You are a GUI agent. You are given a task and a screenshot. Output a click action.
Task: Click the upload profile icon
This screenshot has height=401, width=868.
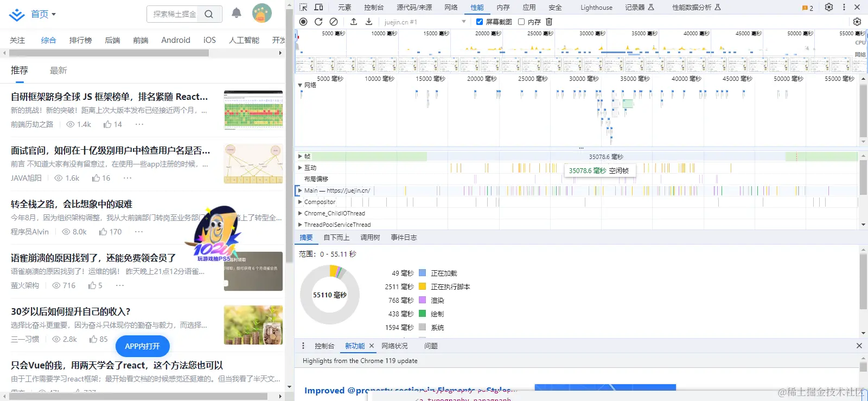pyautogui.click(x=354, y=22)
